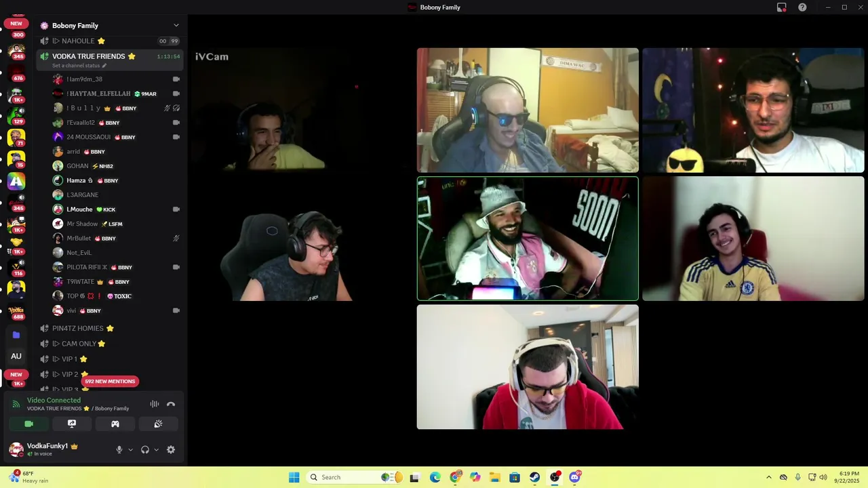Open the Vodka server with 688 badge
Image resolution: width=868 pixels, height=488 pixels.
(16, 311)
